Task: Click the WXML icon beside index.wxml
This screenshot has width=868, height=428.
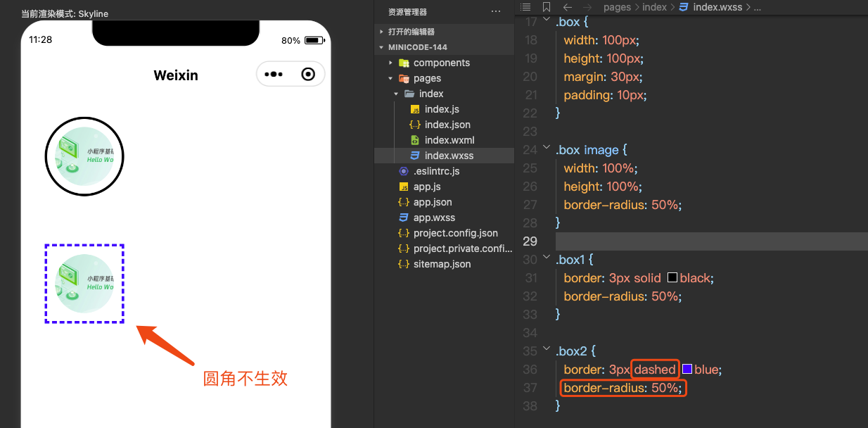Action: [x=415, y=140]
